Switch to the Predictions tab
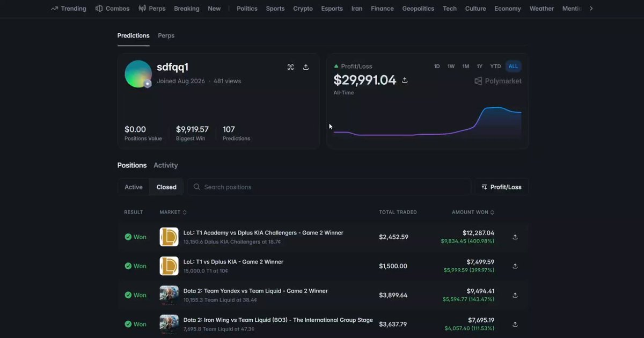This screenshot has height=338, width=644. [x=134, y=35]
